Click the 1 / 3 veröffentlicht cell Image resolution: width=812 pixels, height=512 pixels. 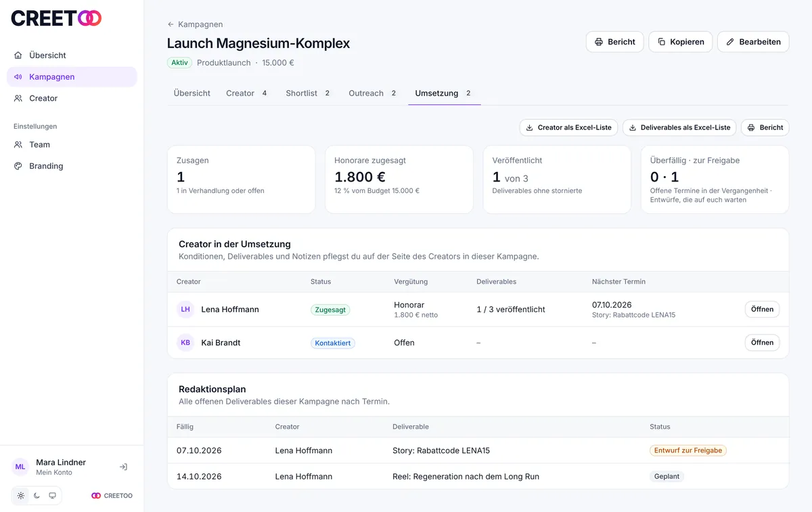(511, 310)
